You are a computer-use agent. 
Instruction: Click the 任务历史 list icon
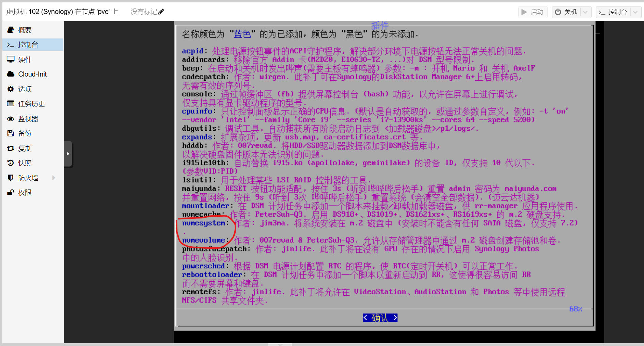coord(11,104)
